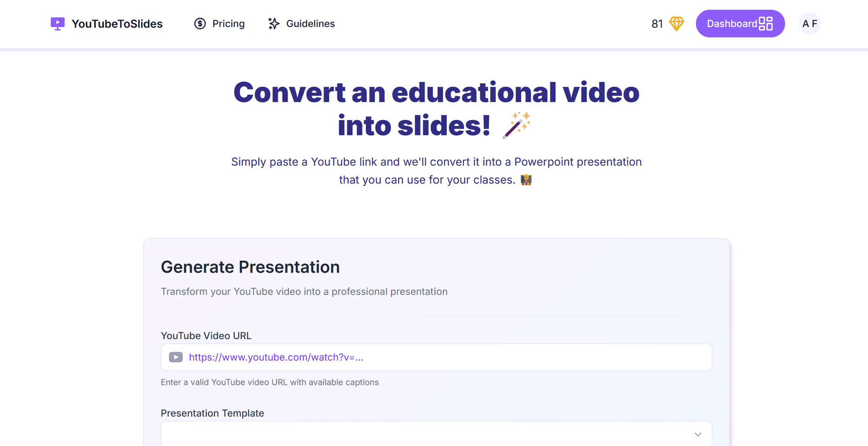Viewport: 868px width, 446px height.
Task: Open the A F user avatar menu
Action: (810, 24)
